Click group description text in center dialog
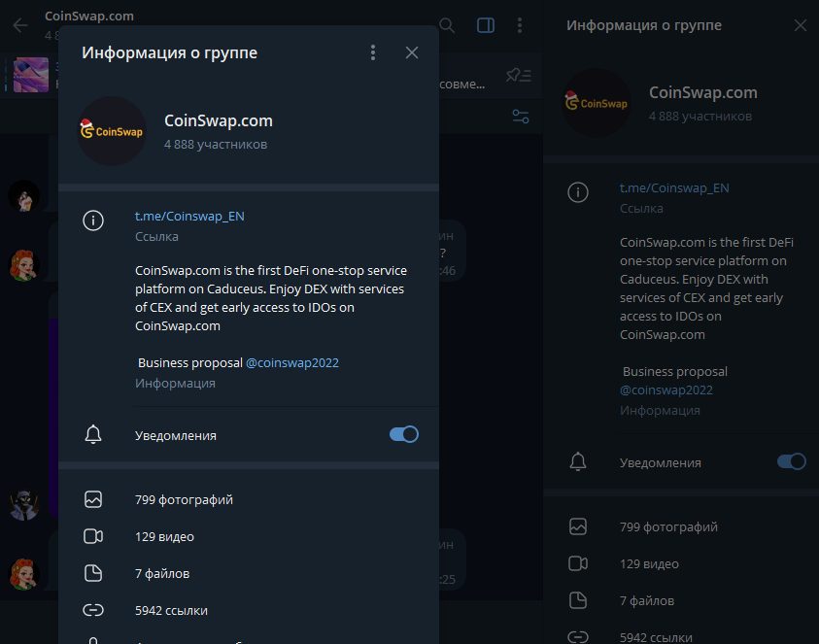Screen dimensions: 819x644 (x=272, y=298)
